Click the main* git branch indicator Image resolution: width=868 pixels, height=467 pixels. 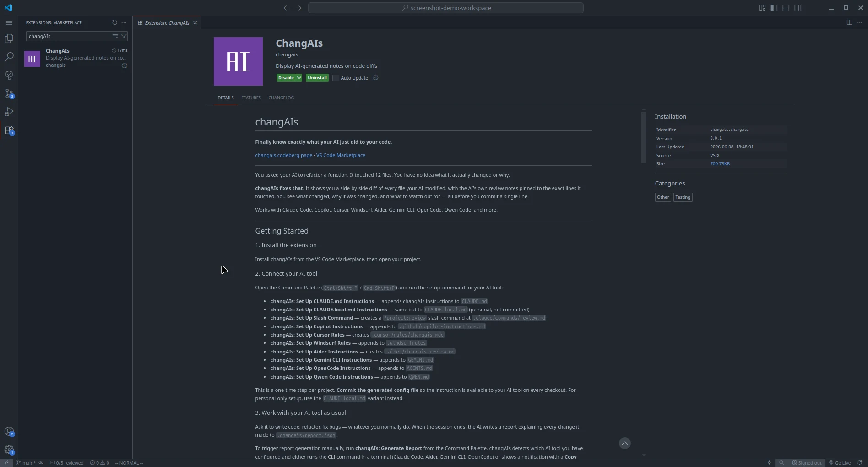[x=26, y=463]
